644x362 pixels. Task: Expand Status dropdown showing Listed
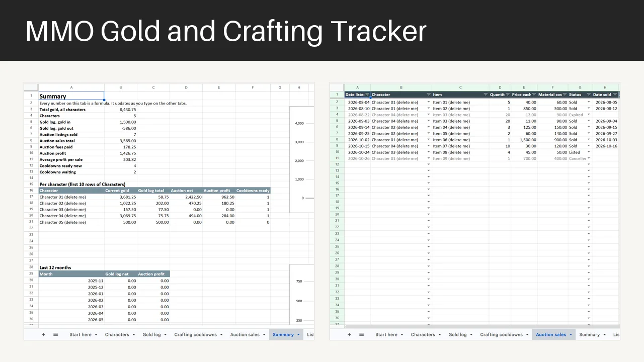tap(589, 152)
